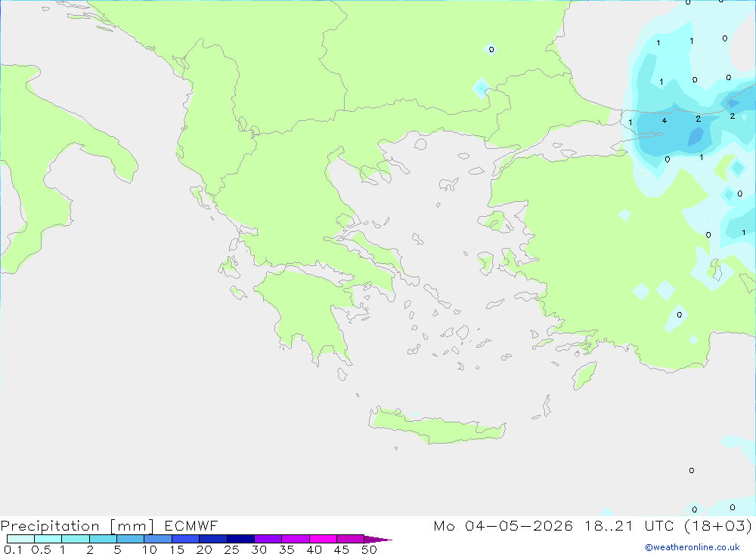Click the 0.1–0.5 mm legend color swatch
This screenshot has height=554, width=756.
pyautogui.click(x=20, y=539)
